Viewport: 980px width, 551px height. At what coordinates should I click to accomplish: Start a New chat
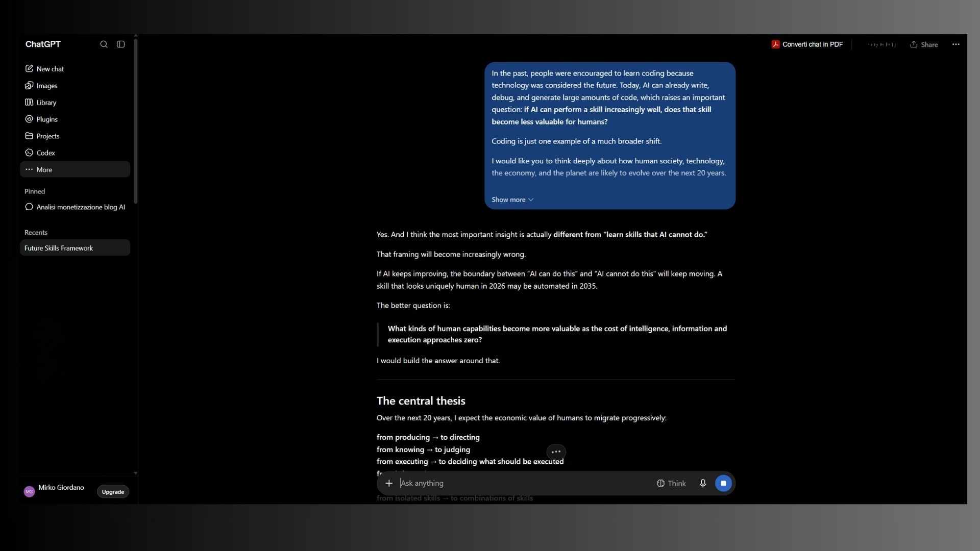[75, 69]
